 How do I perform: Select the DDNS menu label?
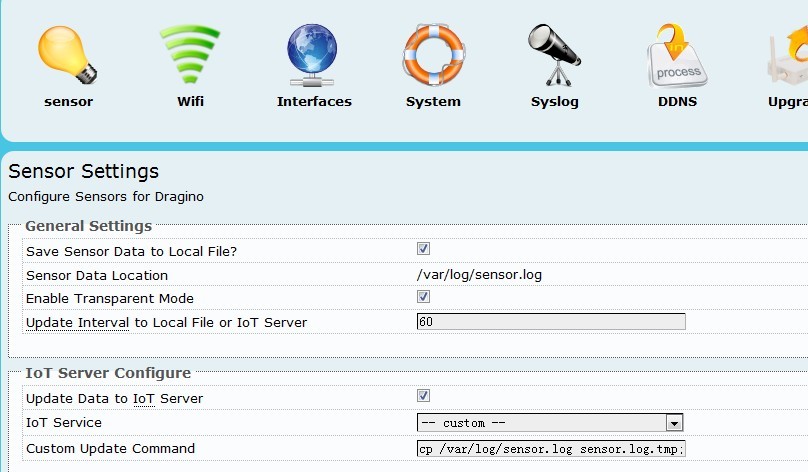(678, 101)
